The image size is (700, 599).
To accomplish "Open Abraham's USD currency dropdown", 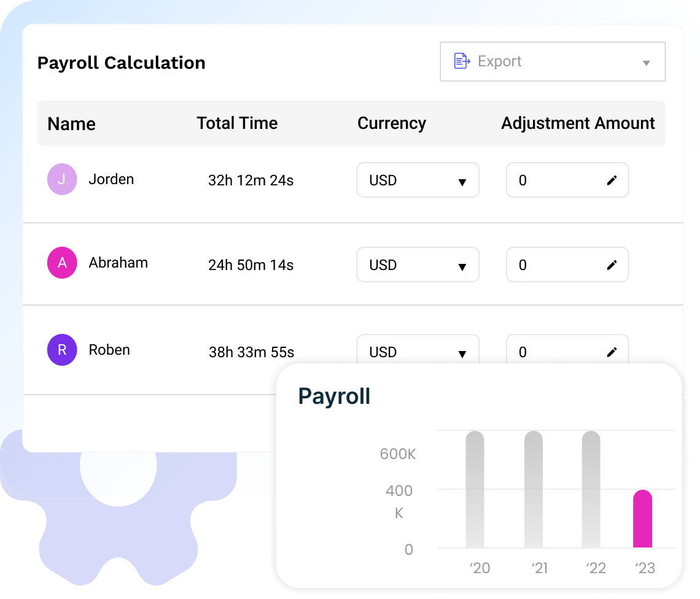I will 418,265.
